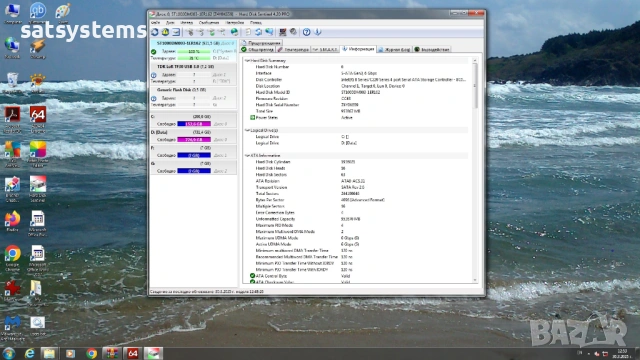Open Adobe Reader desktop shortcut
This screenshot has height=360, width=640.
[x=12, y=119]
